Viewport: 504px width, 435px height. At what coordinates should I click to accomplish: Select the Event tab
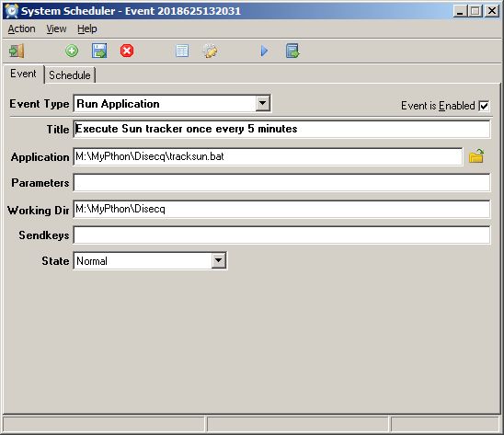coord(23,74)
